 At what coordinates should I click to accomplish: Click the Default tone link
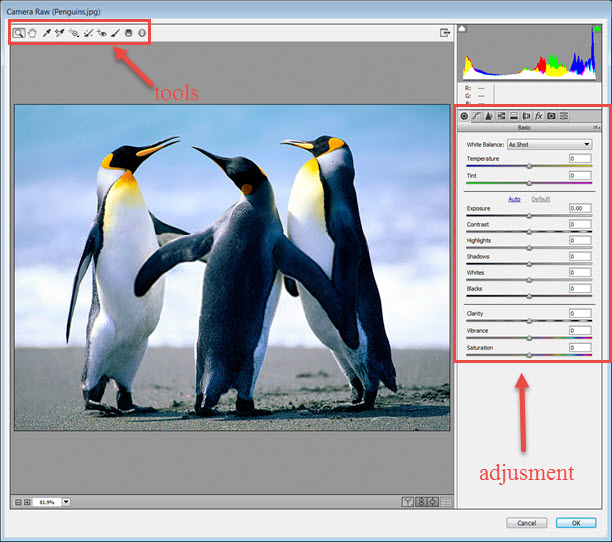[x=541, y=199]
